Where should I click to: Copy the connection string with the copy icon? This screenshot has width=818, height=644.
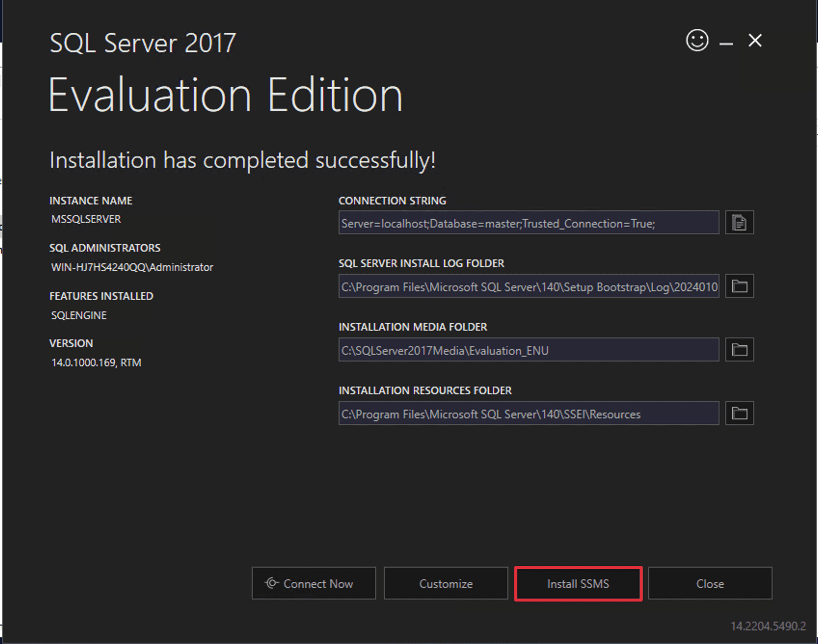739,223
